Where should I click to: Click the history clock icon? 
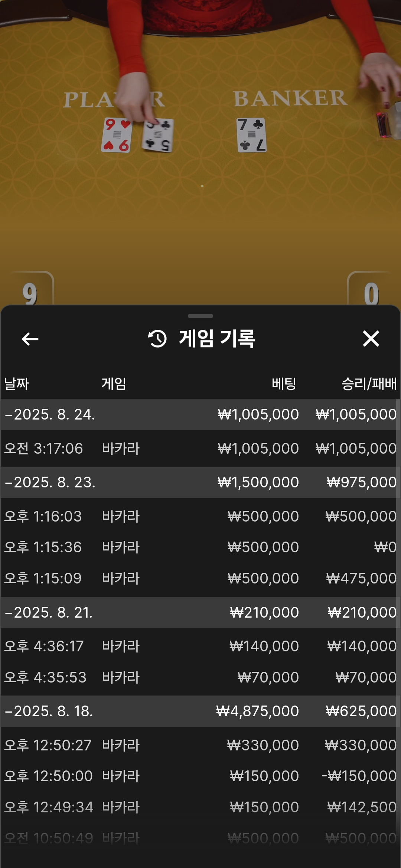click(x=157, y=339)
